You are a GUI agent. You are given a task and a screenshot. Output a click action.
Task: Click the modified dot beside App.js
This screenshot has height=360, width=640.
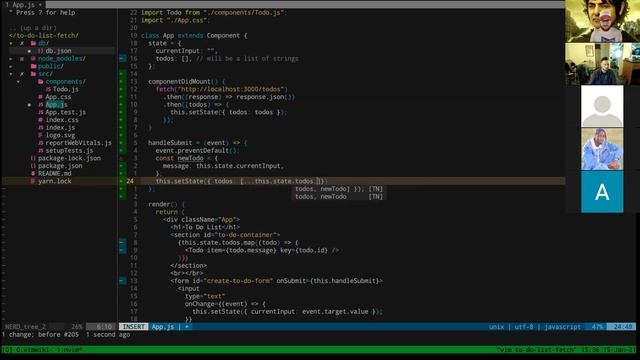[x=29, y=105]
